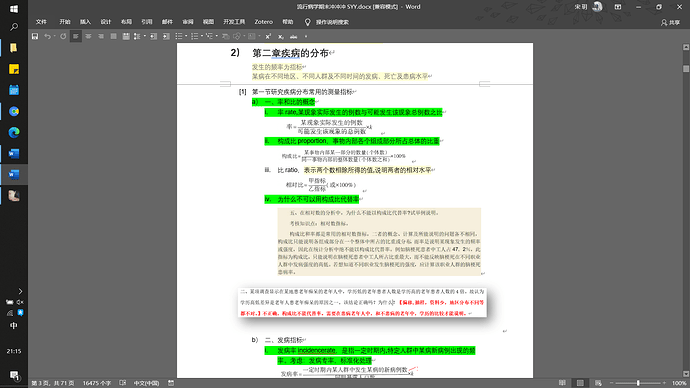Switch to Web Layout view
The height and width of the screenshot is (388, 690).
(x=598, y=383)
